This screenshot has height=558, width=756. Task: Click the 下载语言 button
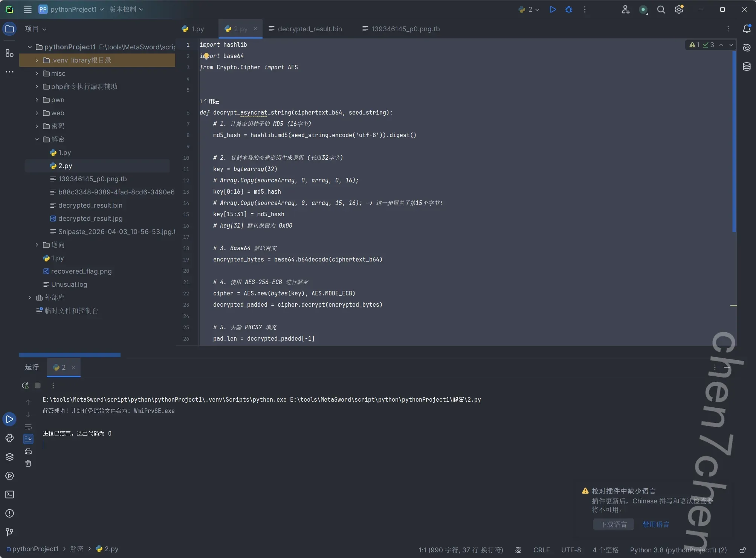(x=613, y=524)
